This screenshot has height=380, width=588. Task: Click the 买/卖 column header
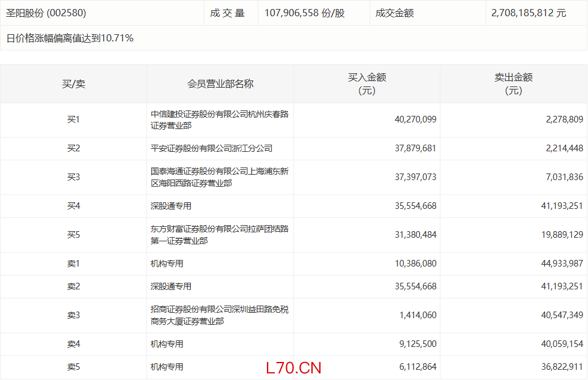[x=73, y=84]
